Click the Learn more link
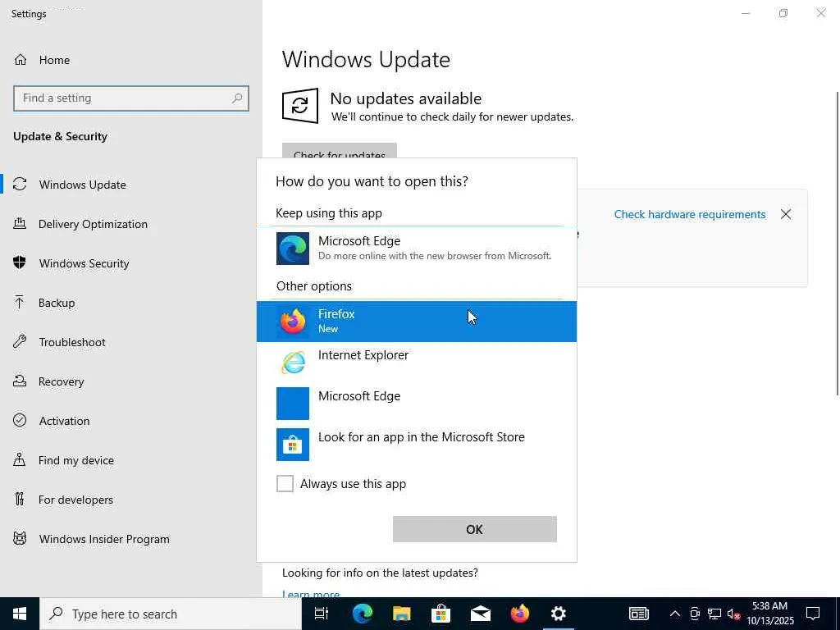 [311, 594]
